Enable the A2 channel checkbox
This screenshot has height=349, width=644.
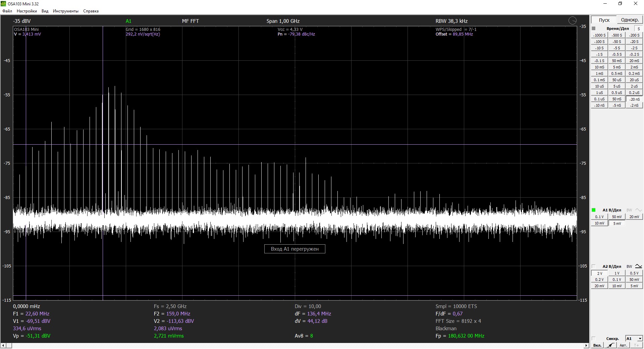[x=594, y=266]
